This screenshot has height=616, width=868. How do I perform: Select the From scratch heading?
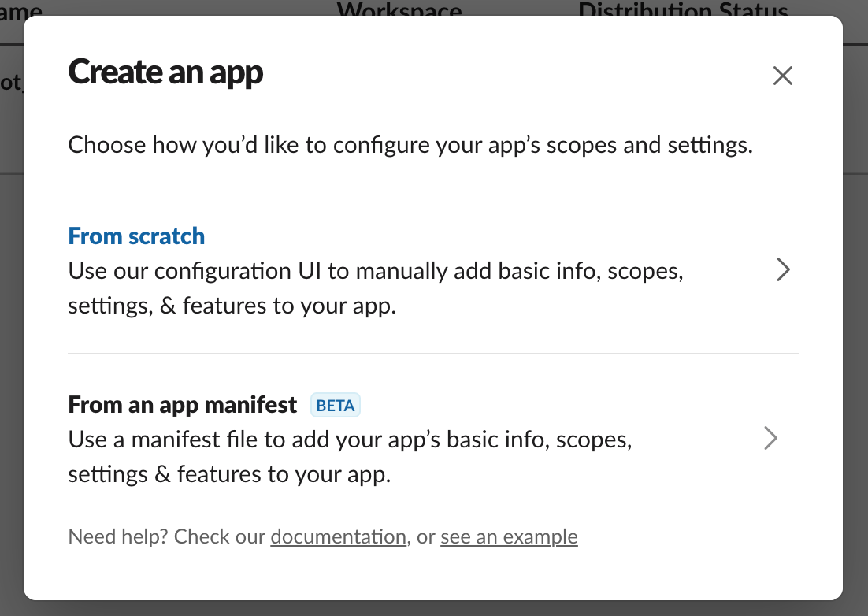136,236
